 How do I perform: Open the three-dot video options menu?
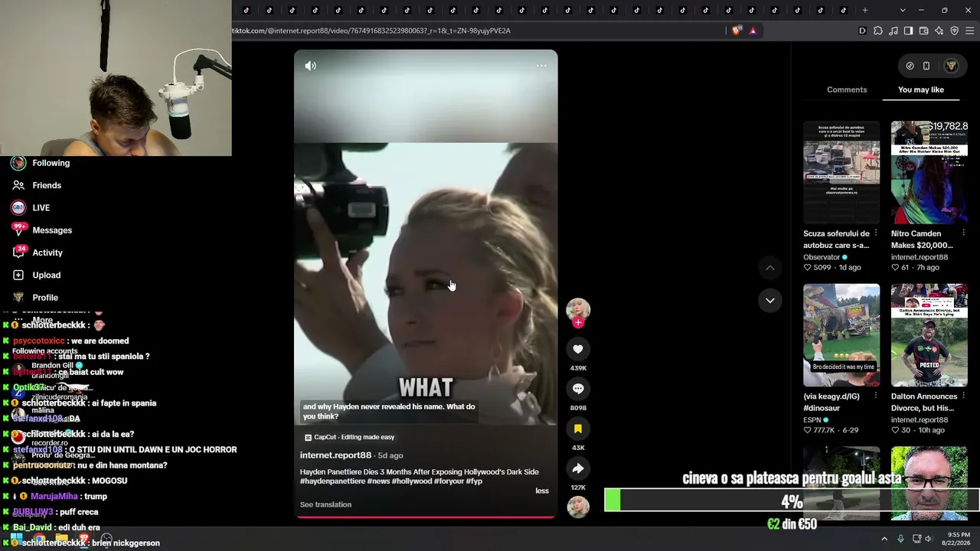[x=541, y=66]
